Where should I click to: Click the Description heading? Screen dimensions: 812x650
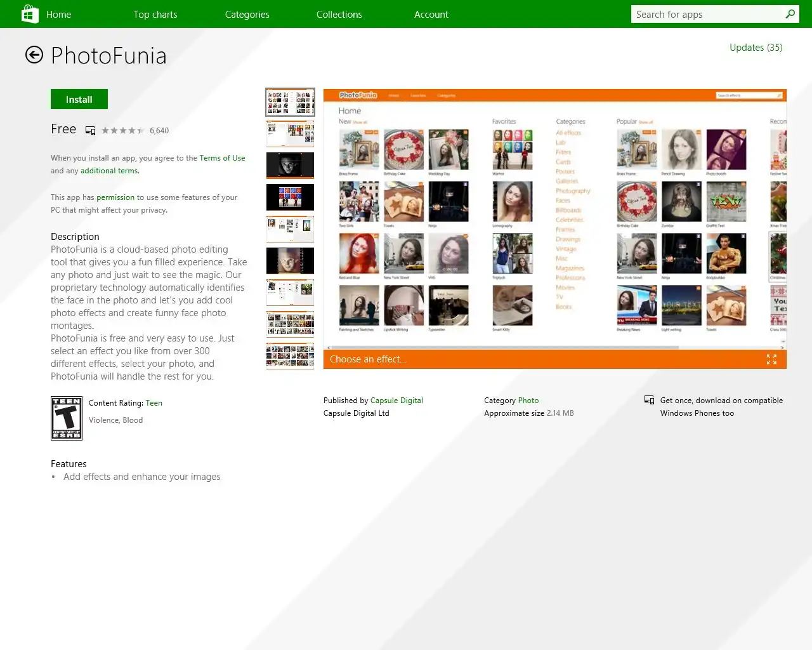pyautogui.click(x=75, y=237)
